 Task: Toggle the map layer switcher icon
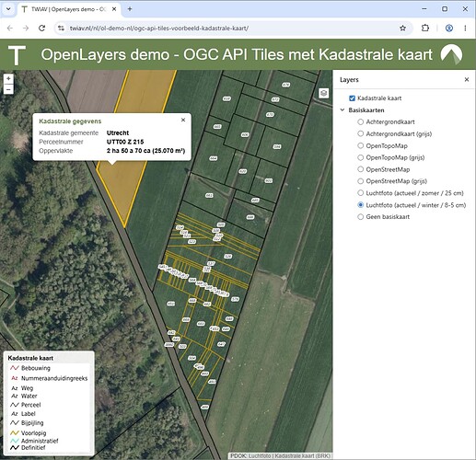coord(323,93)
